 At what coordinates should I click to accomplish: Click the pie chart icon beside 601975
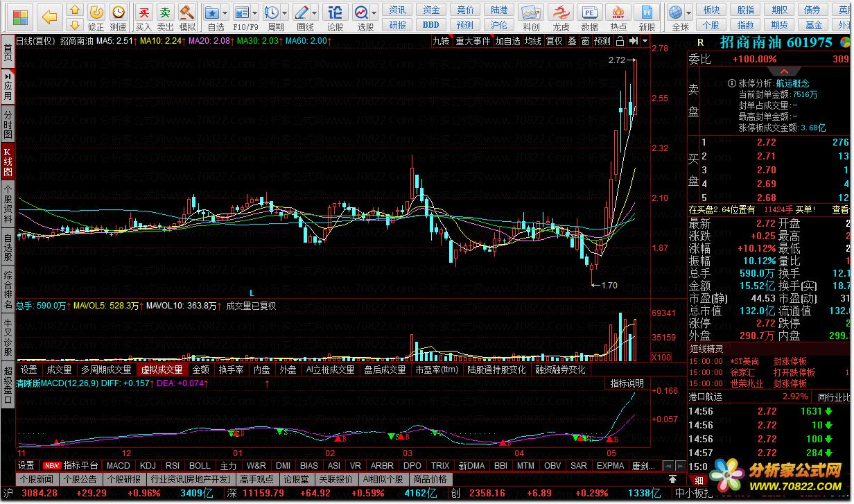tap(844, 42)
